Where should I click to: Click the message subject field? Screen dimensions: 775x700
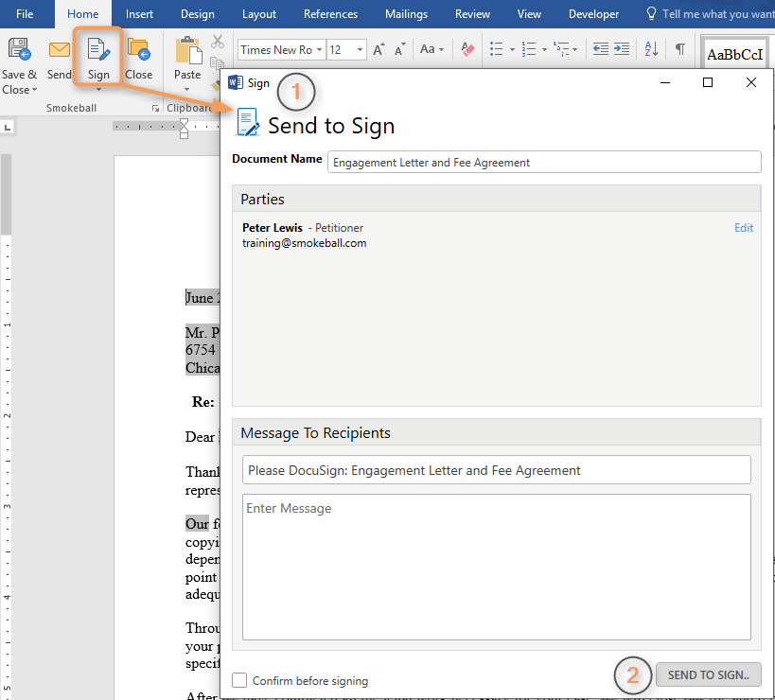[x=496, y=470]
